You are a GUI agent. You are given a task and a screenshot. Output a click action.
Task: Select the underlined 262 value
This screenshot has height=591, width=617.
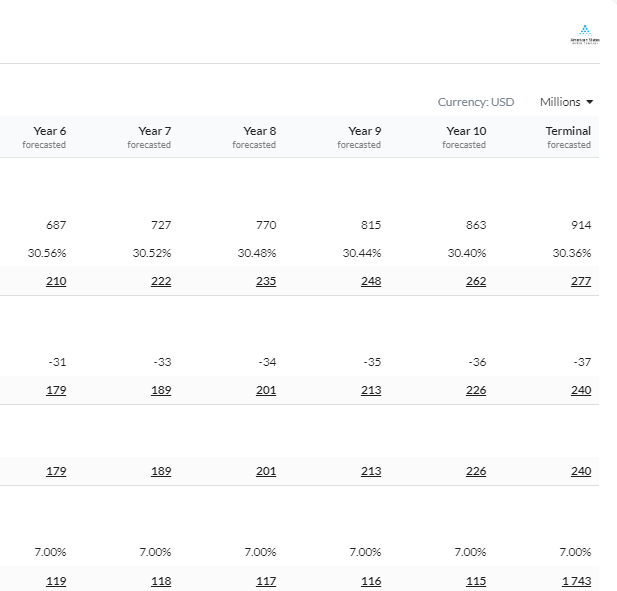(x=476, y=281)
